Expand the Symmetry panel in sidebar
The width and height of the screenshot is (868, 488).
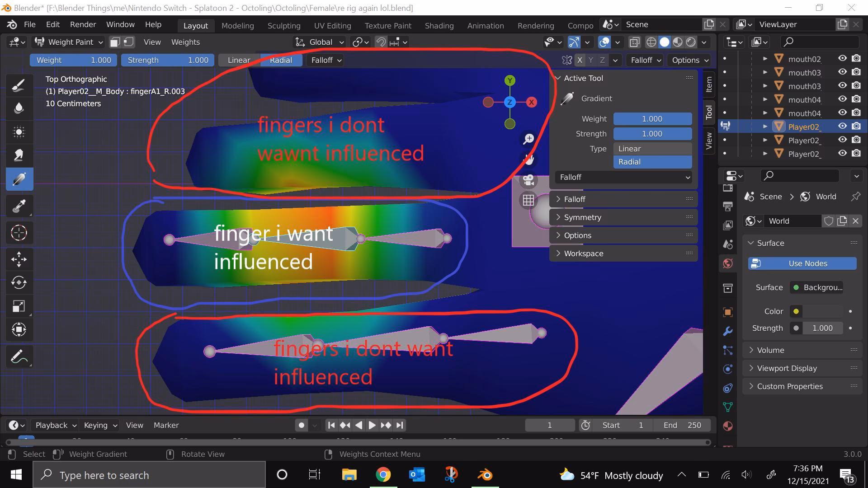[623, 217]
